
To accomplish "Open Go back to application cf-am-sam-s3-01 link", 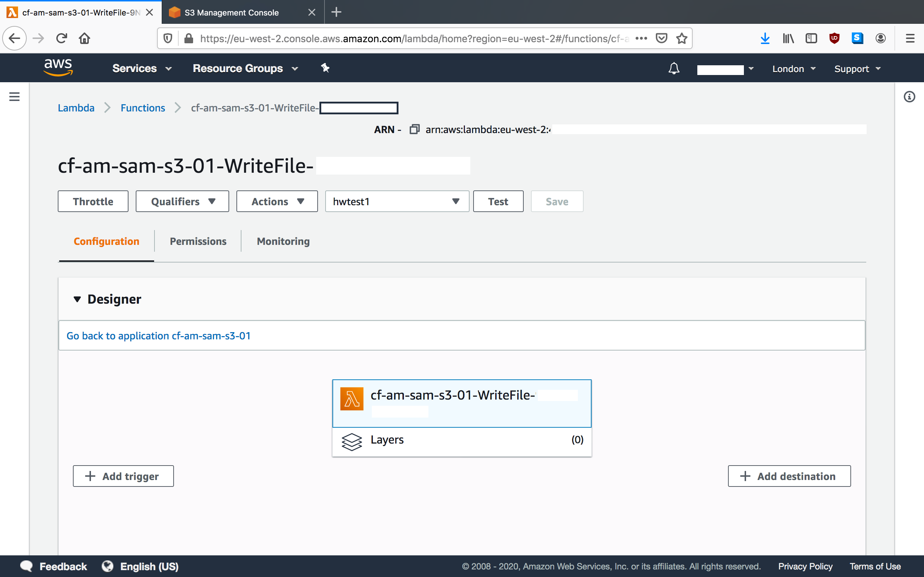I will 158,336.
